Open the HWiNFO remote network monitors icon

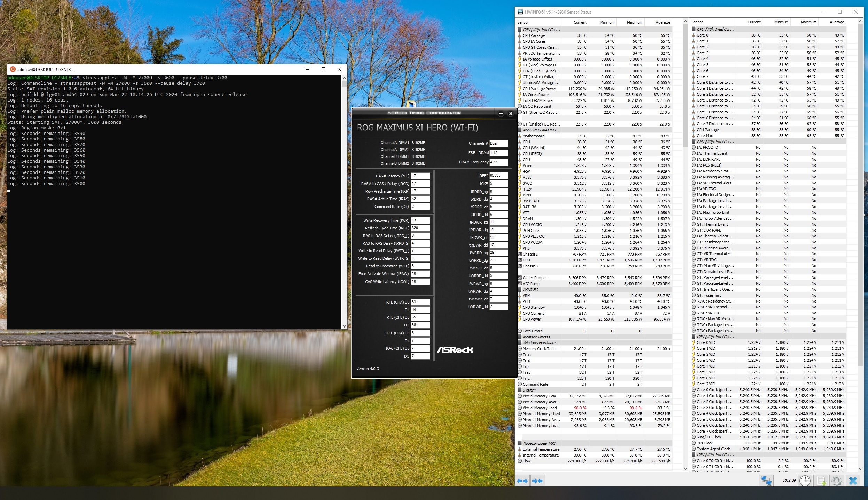766,481
